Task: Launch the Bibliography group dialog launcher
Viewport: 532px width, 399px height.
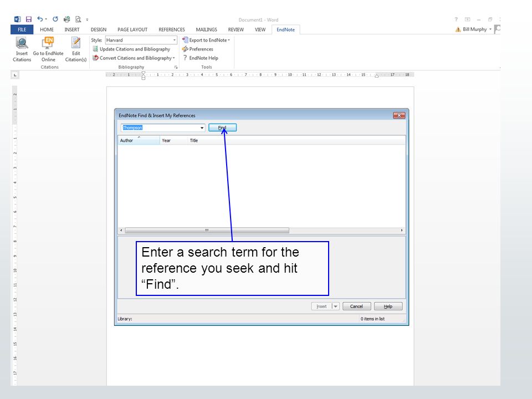Action: [176, 67]
